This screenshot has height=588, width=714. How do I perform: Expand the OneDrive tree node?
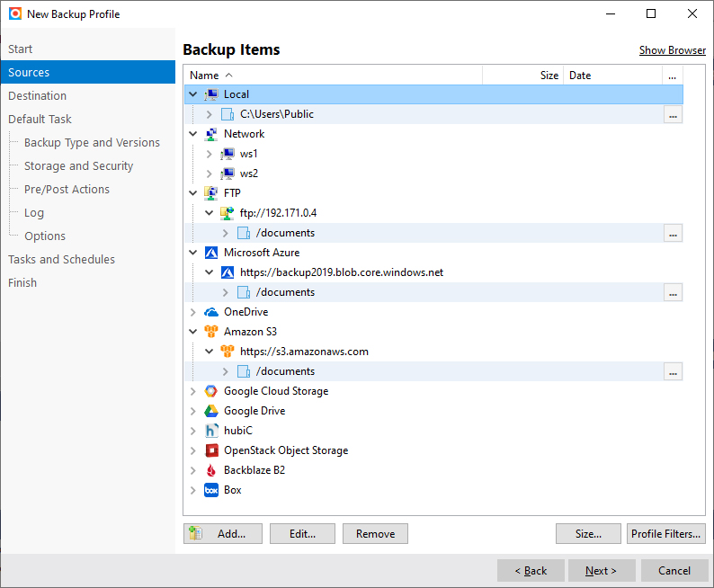click(193, 312)
